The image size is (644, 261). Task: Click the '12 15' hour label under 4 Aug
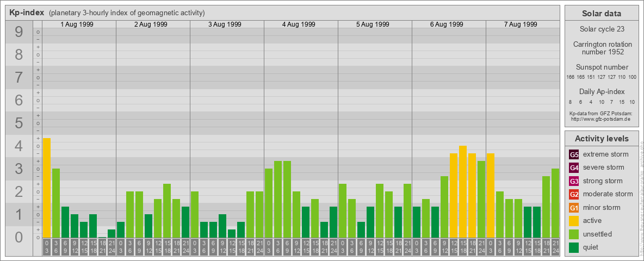point(306,247)
